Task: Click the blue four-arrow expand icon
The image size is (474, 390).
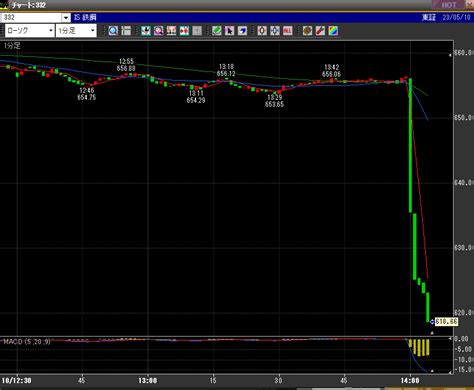Action: [275, 31]
